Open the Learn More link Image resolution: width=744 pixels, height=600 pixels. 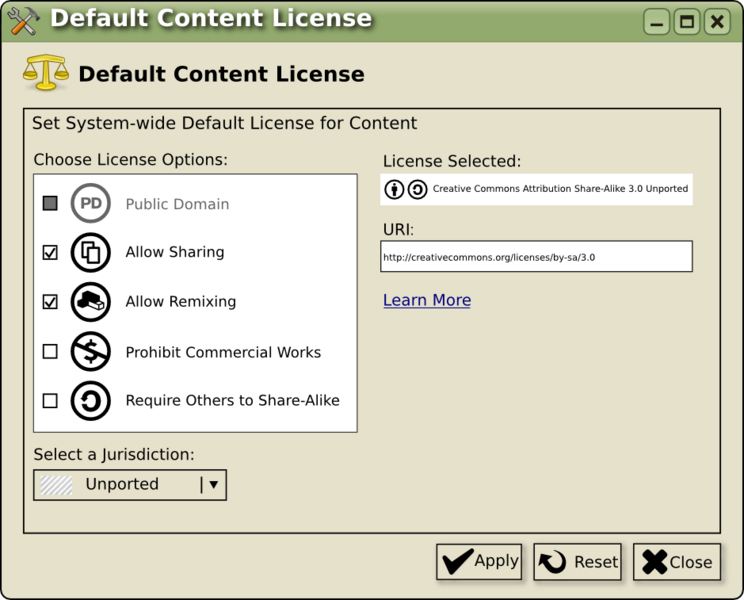(427, 300)
